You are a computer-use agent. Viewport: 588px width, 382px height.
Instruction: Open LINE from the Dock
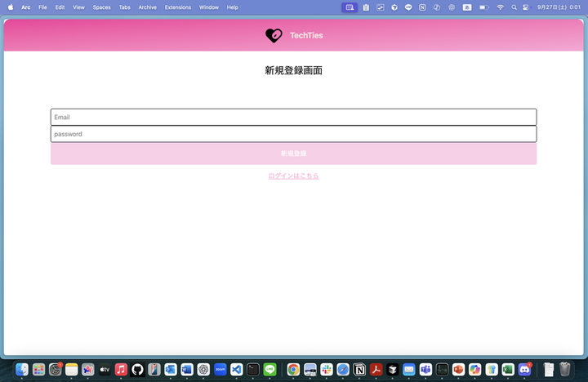(269, 370)
